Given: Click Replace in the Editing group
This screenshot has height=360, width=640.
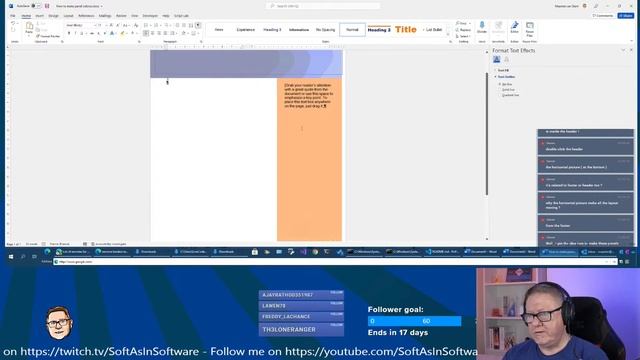Looking at the screenshot, I should (x=463, y=30).
